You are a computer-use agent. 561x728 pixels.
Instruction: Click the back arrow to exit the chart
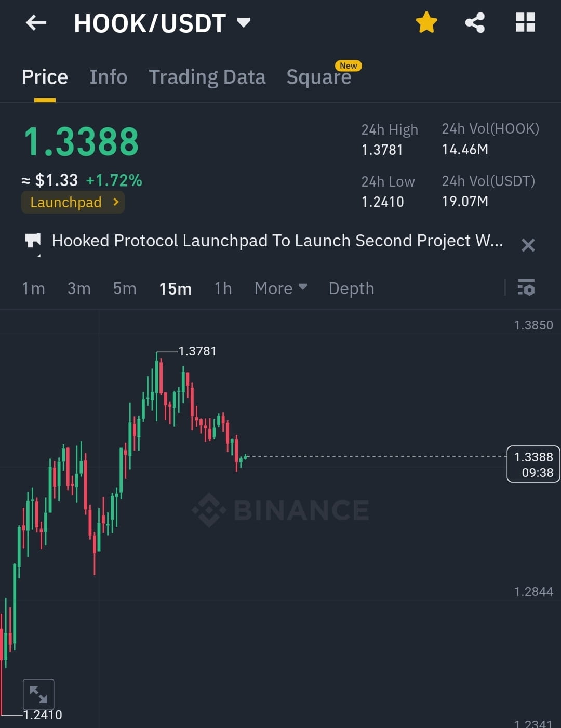[35, 22]
